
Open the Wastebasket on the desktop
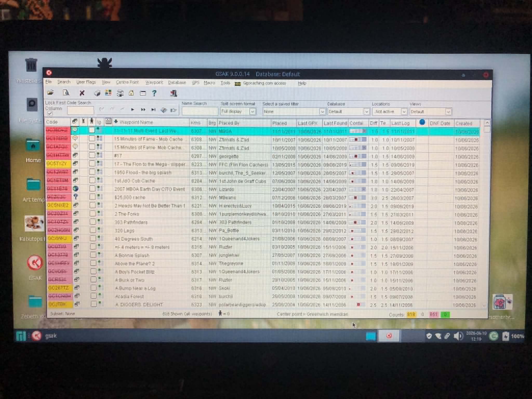(x=31, y=65)
